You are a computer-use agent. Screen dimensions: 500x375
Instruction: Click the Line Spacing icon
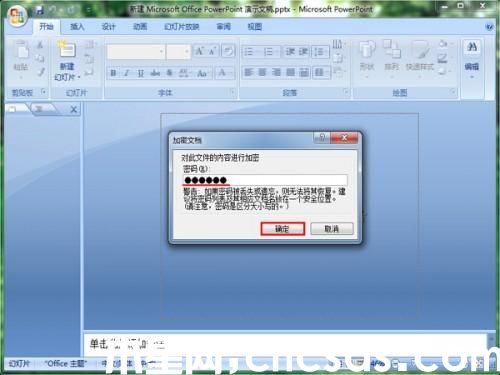[320, 52]
